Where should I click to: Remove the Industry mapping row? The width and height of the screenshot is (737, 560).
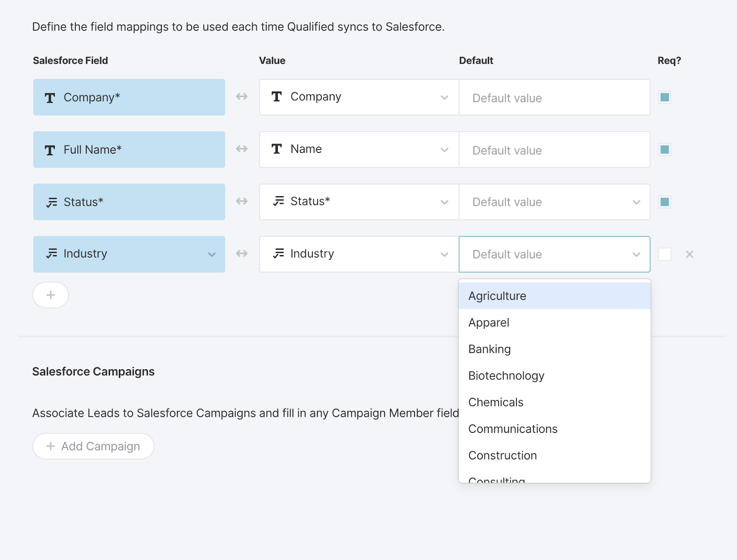(689, 254)
